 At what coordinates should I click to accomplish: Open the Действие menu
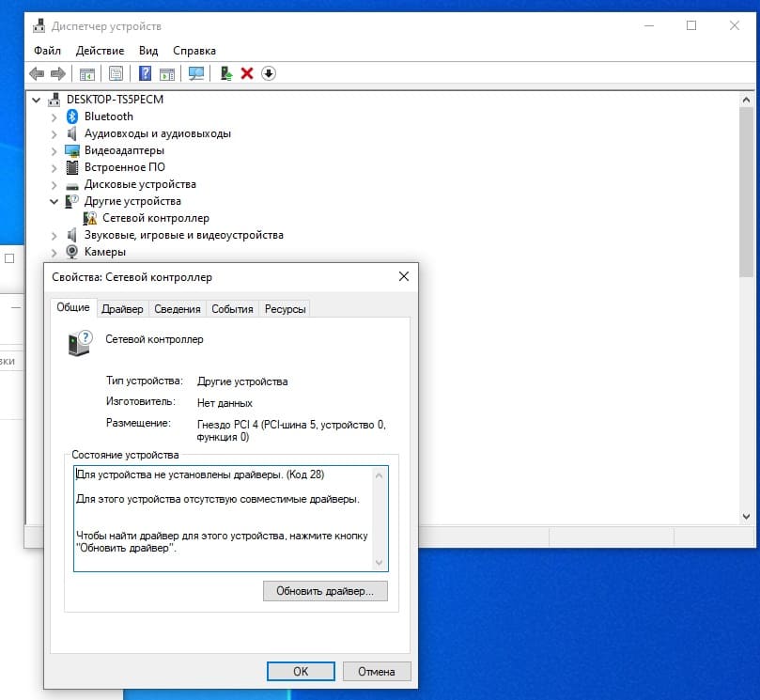100,51
